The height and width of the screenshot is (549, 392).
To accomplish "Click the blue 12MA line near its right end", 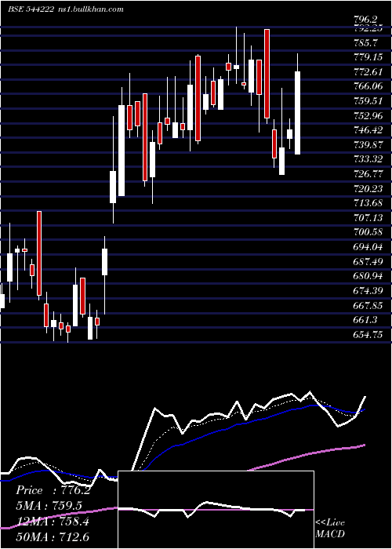I will point(363,410).
